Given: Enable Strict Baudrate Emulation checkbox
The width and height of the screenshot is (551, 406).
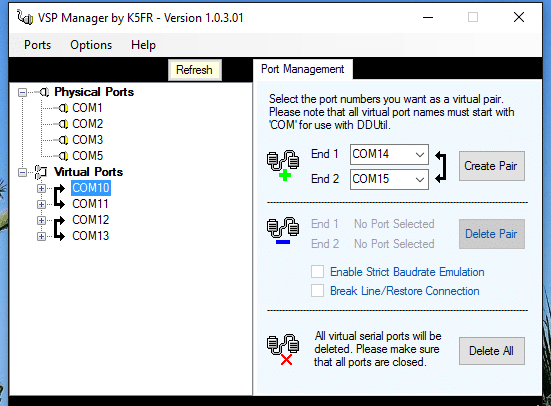Looking at the screenshot, I should tap(317, 272).
